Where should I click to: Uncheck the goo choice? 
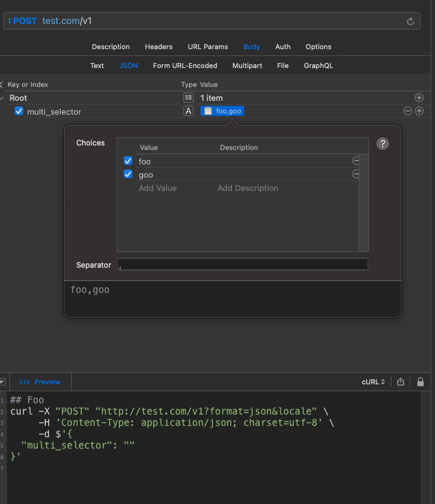128,175
